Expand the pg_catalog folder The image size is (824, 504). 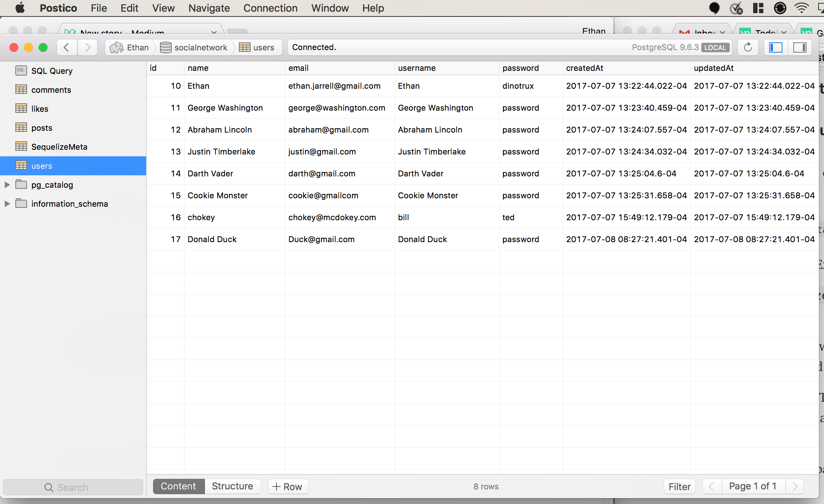coord(7,185)
